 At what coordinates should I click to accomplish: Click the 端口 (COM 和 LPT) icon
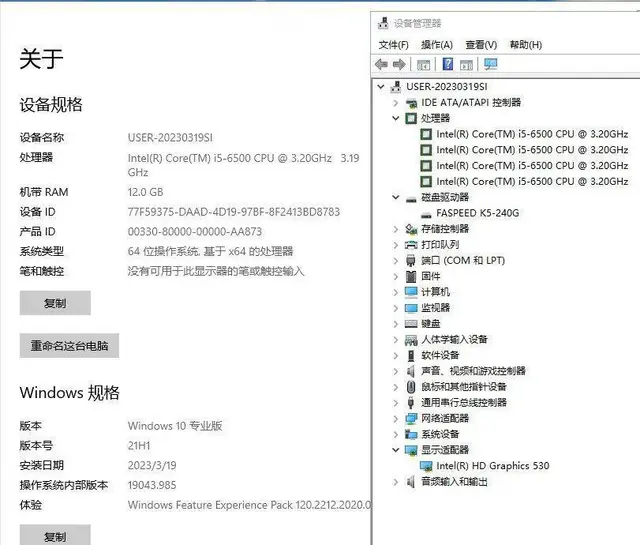(x=411, y=260)
